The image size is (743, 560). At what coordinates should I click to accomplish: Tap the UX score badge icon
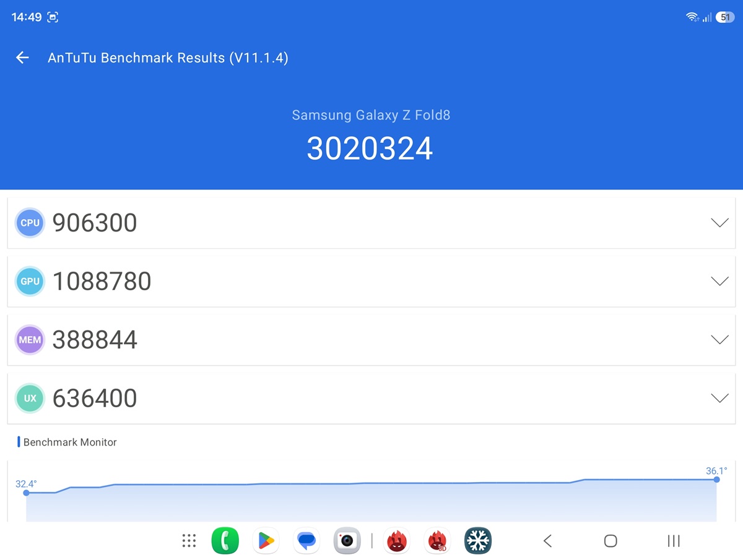[30, 398]
